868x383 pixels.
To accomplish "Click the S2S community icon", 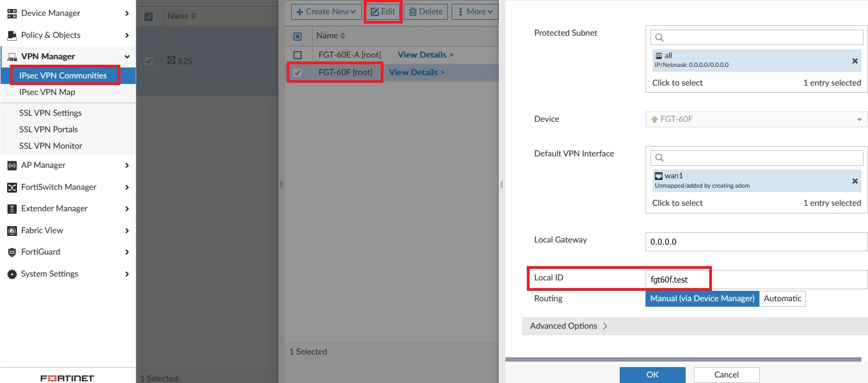I will point(171,60).
